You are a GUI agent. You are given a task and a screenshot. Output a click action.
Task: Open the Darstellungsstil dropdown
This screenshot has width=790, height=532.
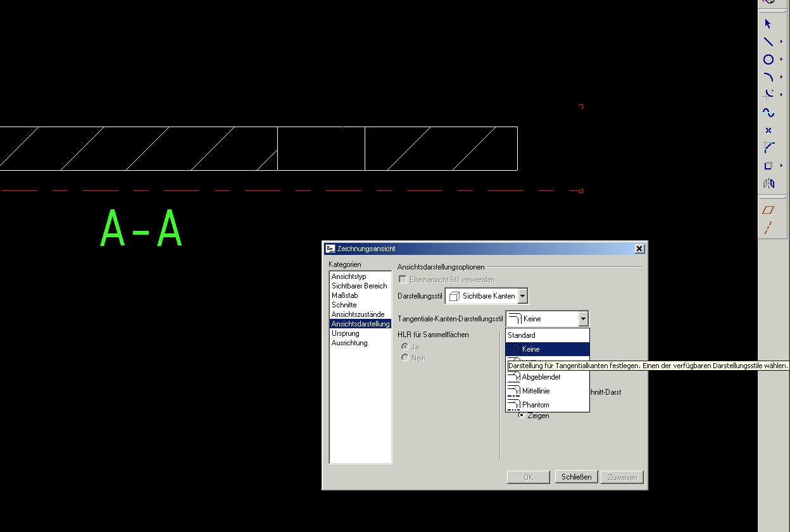pyautogui.click(x=522, y=296)
